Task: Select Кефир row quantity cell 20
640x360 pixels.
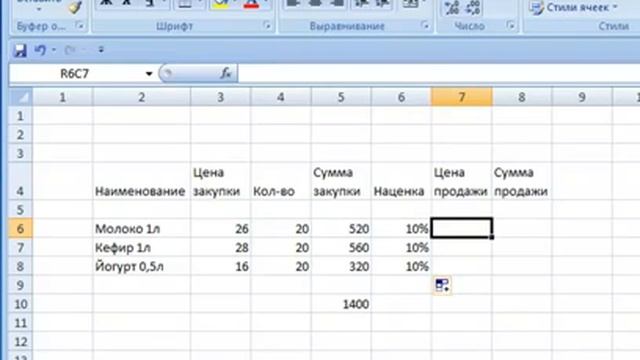Action: click(280, 247)
